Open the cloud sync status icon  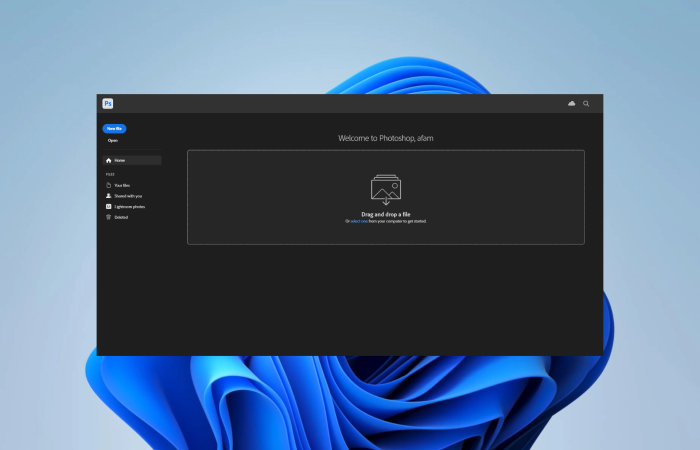(571, 104)
